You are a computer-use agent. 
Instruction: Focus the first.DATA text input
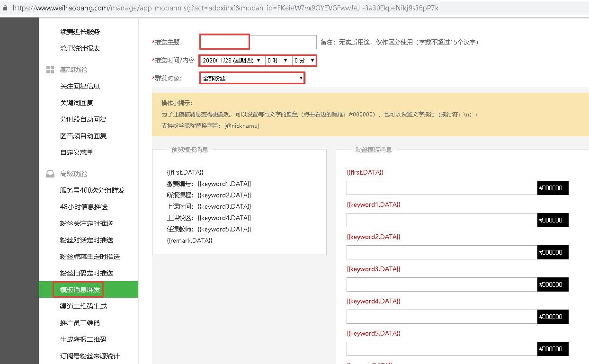pos(441,188)
